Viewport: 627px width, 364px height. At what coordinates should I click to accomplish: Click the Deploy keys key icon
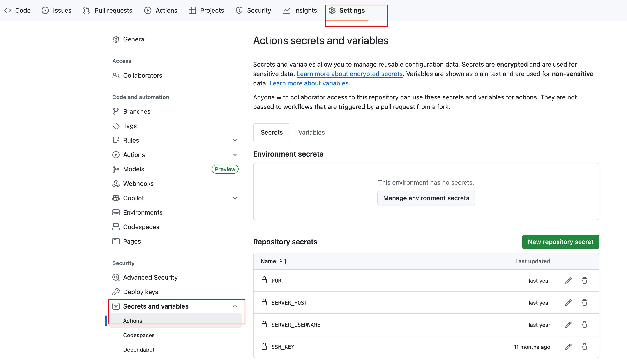(x=116, y=292)
